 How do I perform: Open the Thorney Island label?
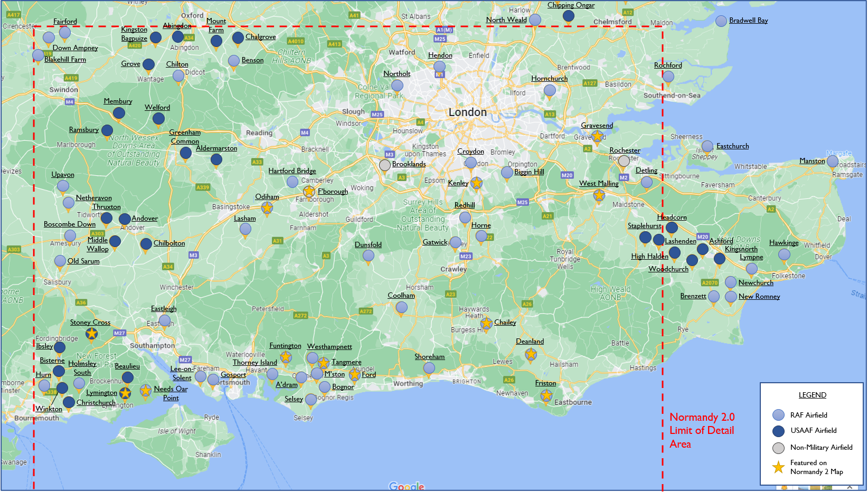point(255,362)
